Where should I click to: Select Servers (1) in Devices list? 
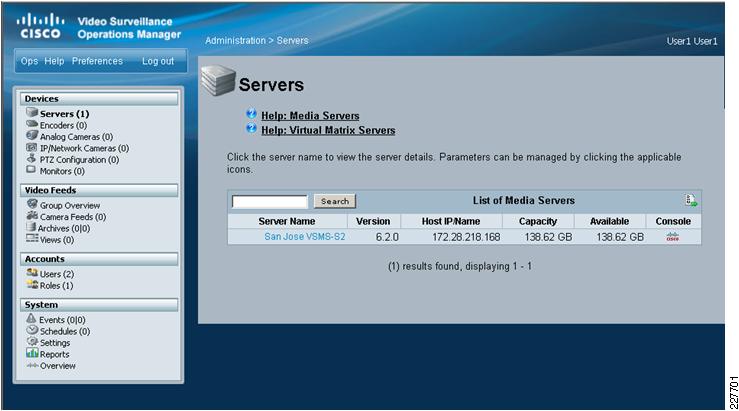(65, 114)
